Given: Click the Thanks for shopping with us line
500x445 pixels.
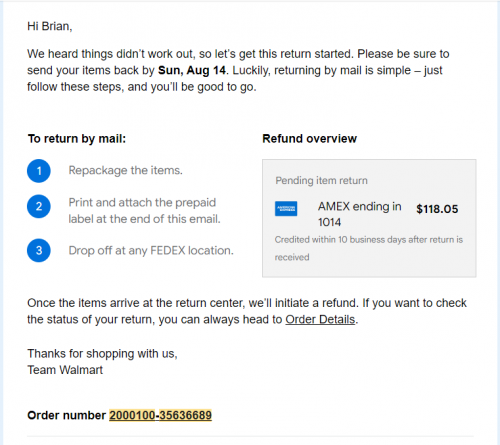Looking at the screenshot, I should (102, 353).
